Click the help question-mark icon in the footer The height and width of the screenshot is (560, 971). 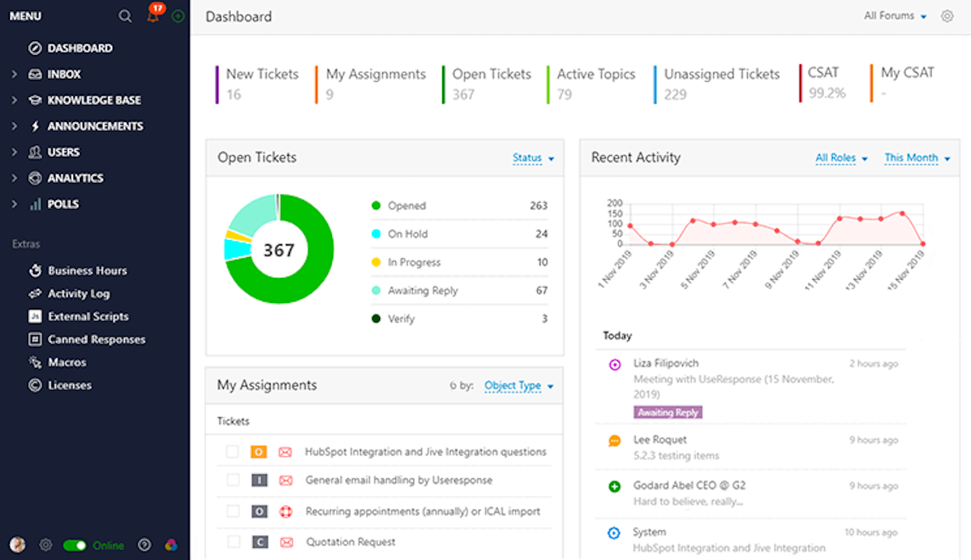144,545
